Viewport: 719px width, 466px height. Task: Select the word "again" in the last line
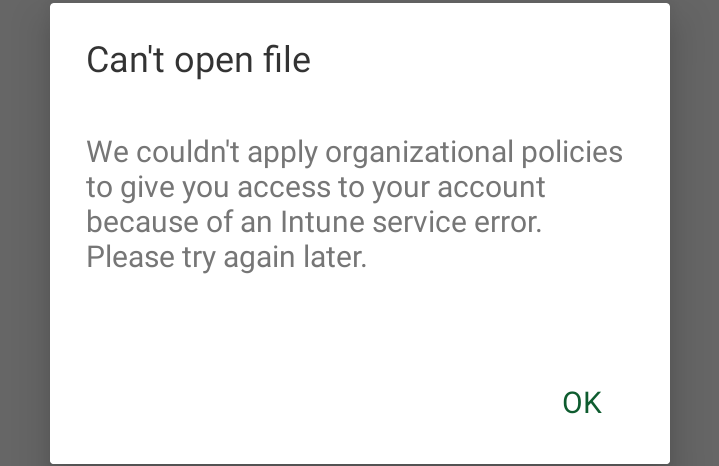click(250, 258)
